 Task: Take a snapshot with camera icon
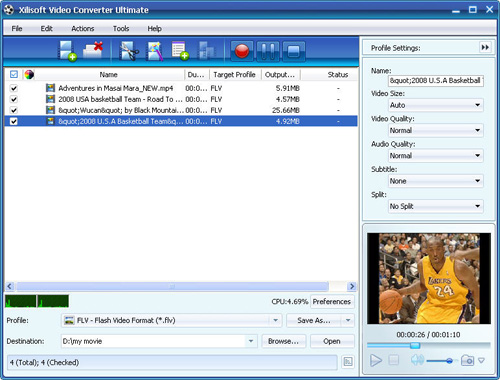(467, 360)
